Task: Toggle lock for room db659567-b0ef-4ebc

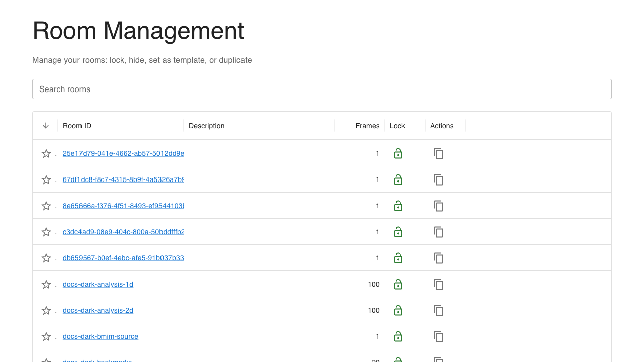Action: (398, 258)
